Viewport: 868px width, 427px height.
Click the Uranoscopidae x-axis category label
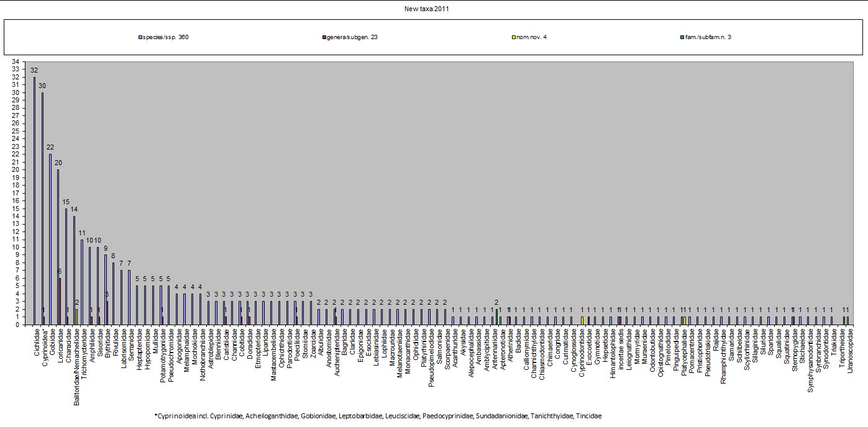(849, 346)
